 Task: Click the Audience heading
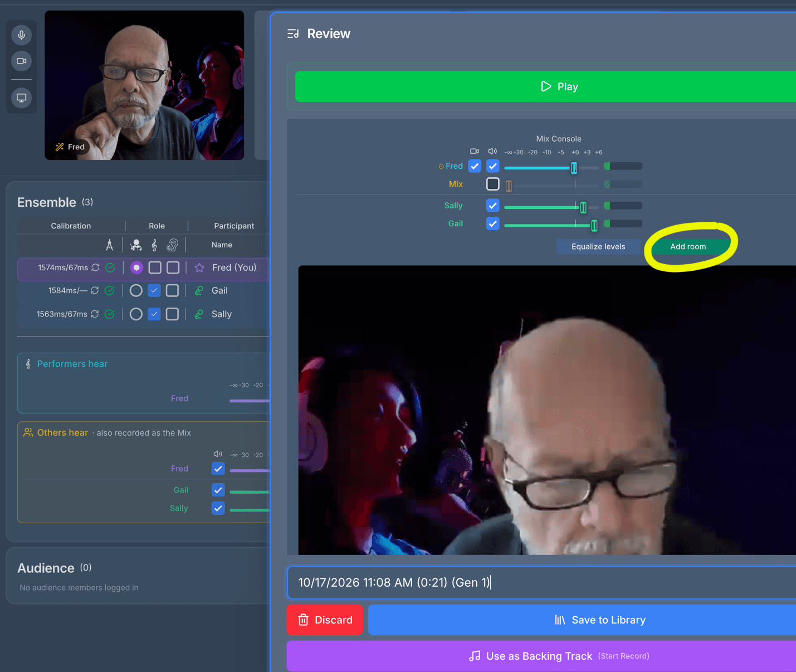click(46, 568)
